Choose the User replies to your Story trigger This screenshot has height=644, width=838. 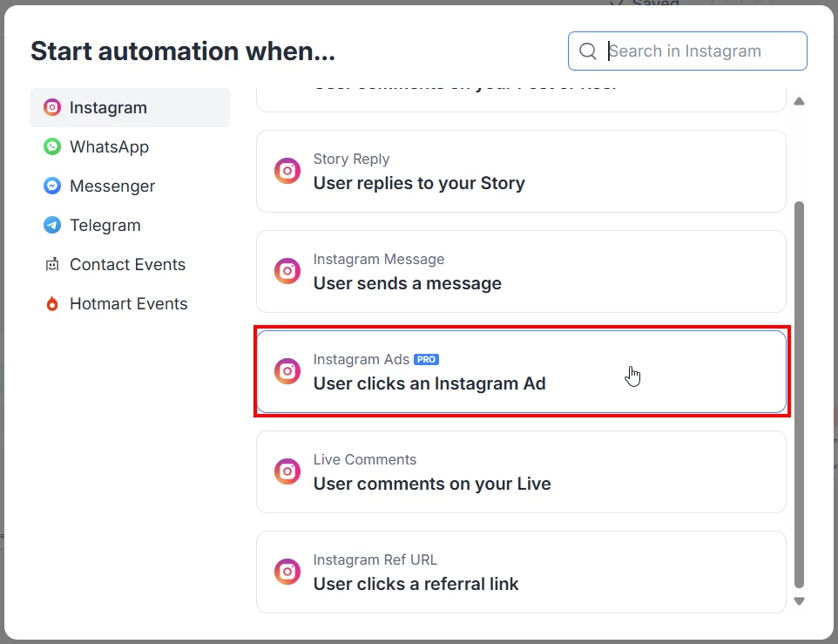[521, 172]
